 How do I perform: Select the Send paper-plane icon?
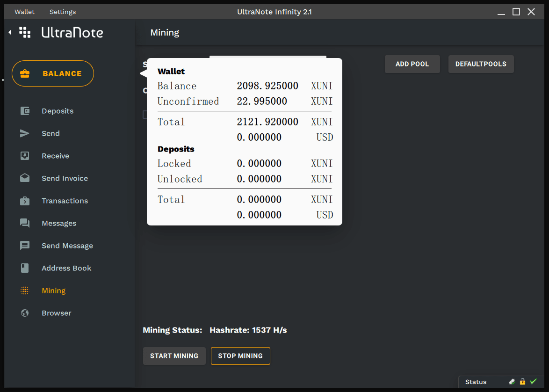[24, 133]
